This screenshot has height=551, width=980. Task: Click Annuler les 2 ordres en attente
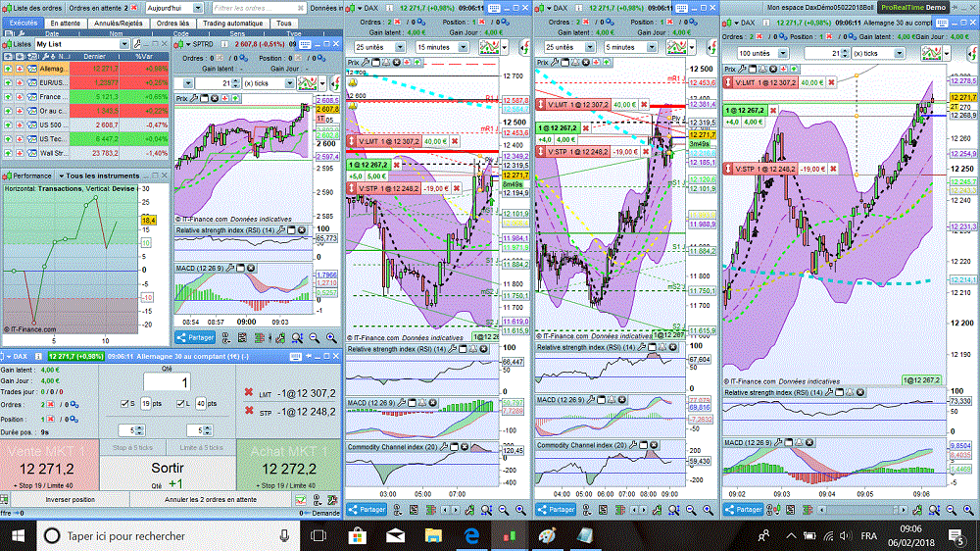211,500
